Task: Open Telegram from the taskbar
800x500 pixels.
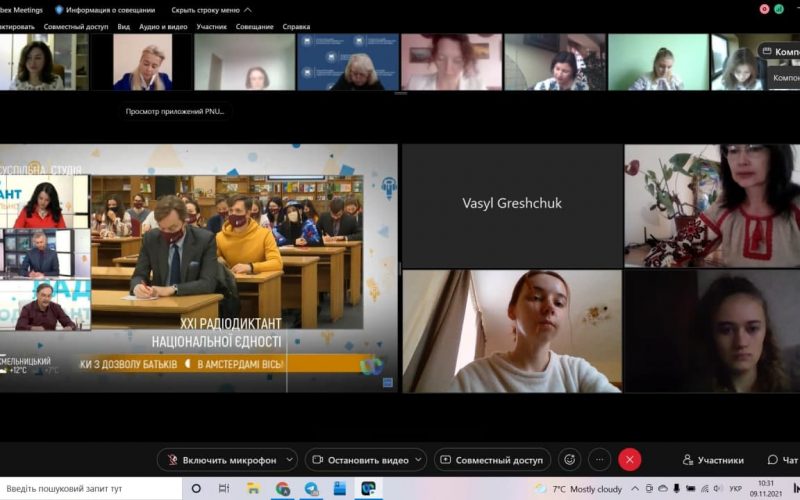Action: (311, 488)
